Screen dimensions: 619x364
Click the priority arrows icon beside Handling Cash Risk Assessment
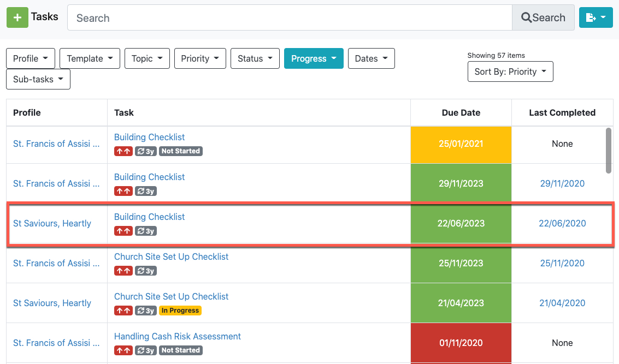123,350
